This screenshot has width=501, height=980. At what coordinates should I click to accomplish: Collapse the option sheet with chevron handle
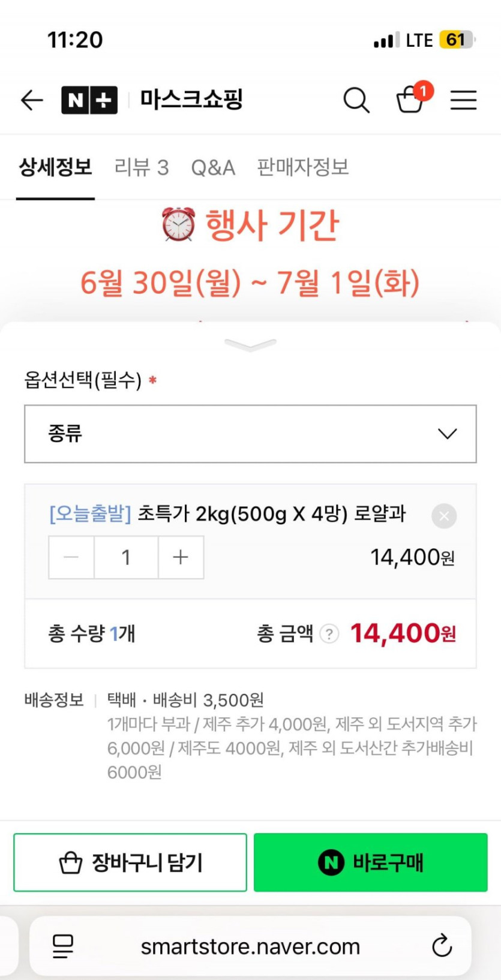point(250,344)
